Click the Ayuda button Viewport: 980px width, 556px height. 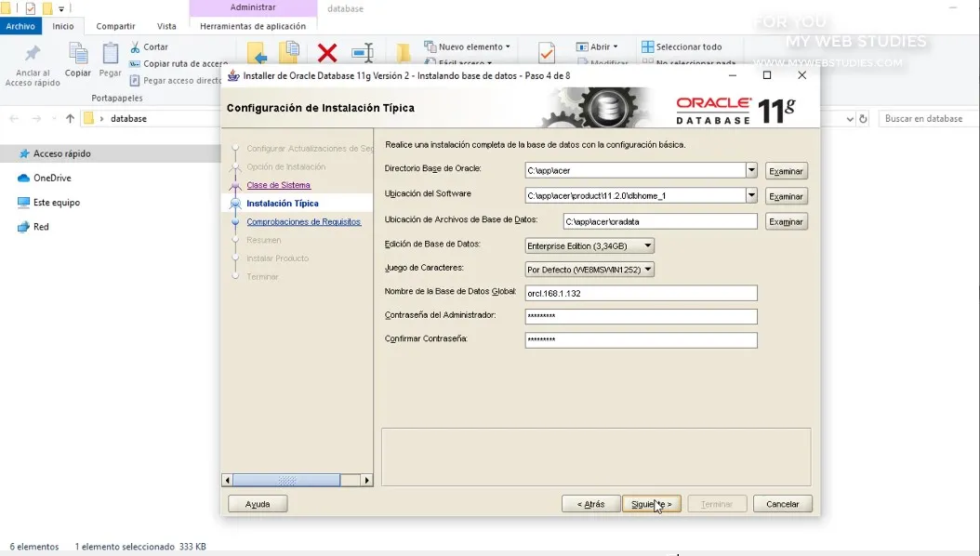click(258, 504)
